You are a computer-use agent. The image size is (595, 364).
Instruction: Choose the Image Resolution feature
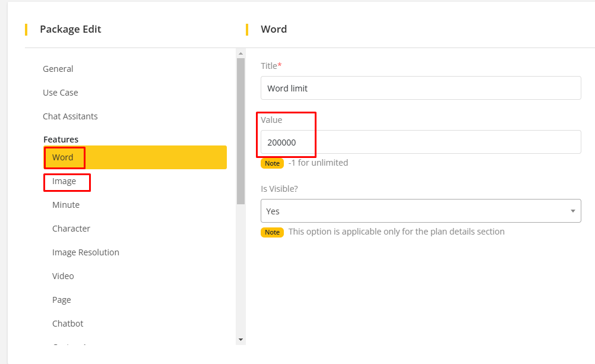tap(86, 252)
